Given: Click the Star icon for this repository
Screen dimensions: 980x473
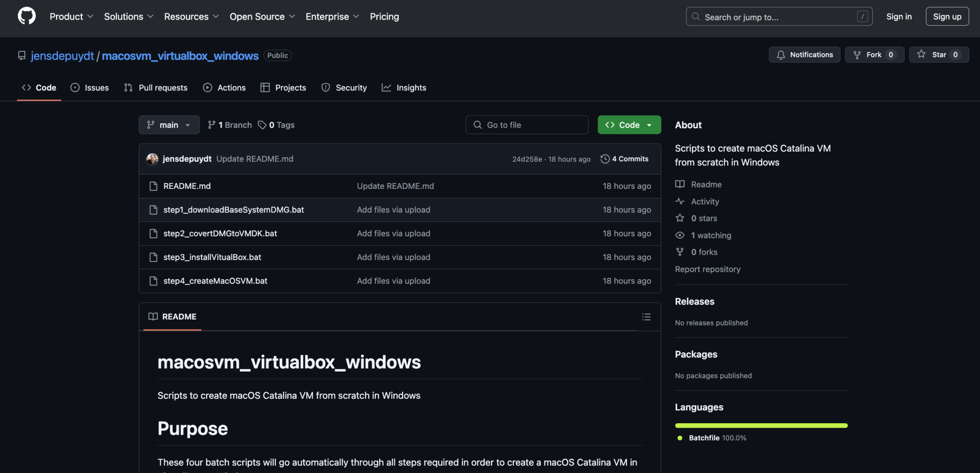Looking at the screenshot, I should [921, 55].
